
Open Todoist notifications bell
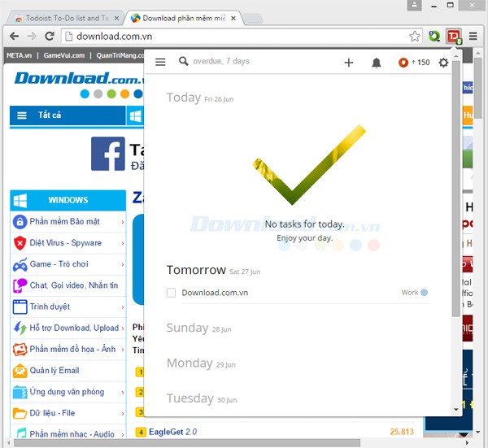(x=377, y=63)
